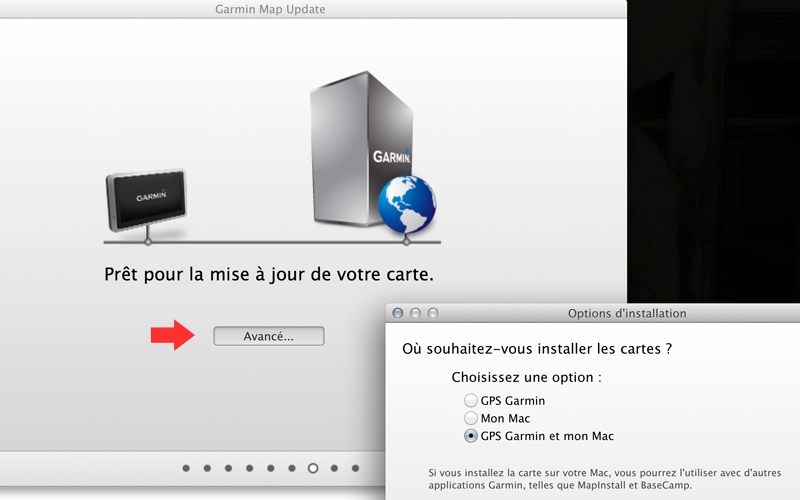
Task: Click the blue globe icon
Action: [x=407, y=204]
